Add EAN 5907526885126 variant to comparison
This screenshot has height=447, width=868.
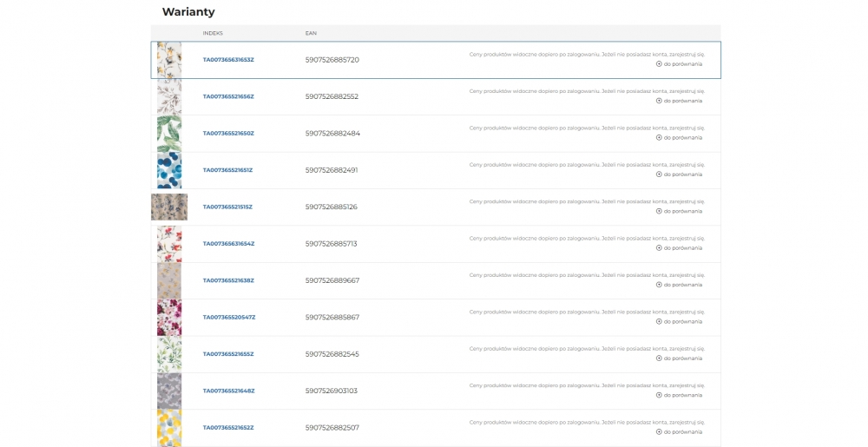[680, 211]
